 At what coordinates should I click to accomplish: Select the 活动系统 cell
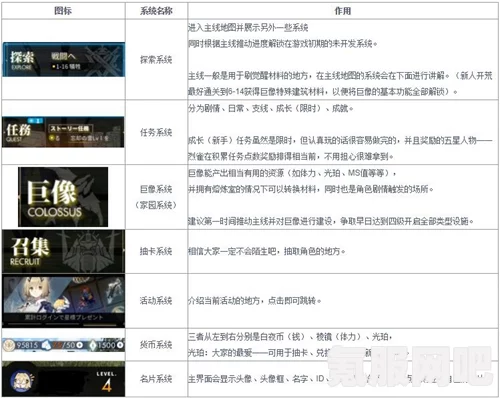click(156, 301)
